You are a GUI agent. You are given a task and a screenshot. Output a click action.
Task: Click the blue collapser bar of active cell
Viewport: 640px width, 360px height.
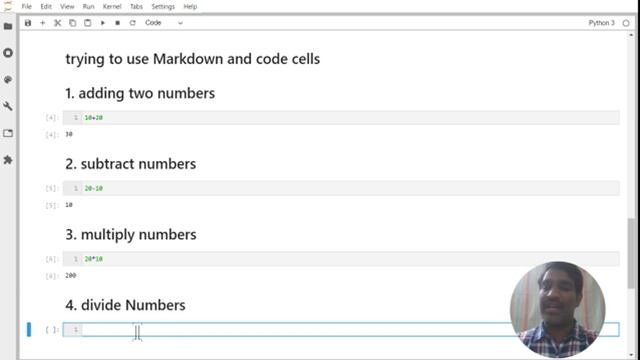(29, 329)
